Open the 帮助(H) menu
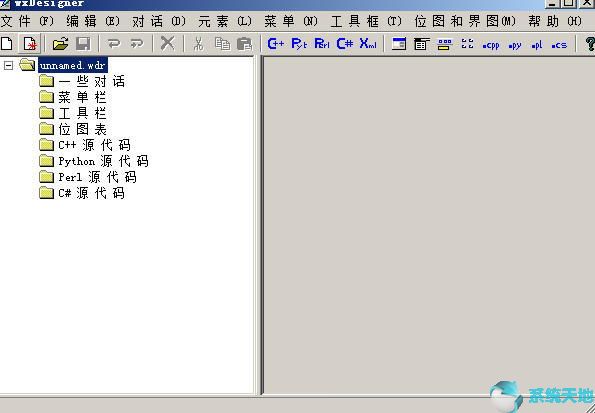This screenshot has height=413, width=595. pyautogui.click(x=555, y=21)
